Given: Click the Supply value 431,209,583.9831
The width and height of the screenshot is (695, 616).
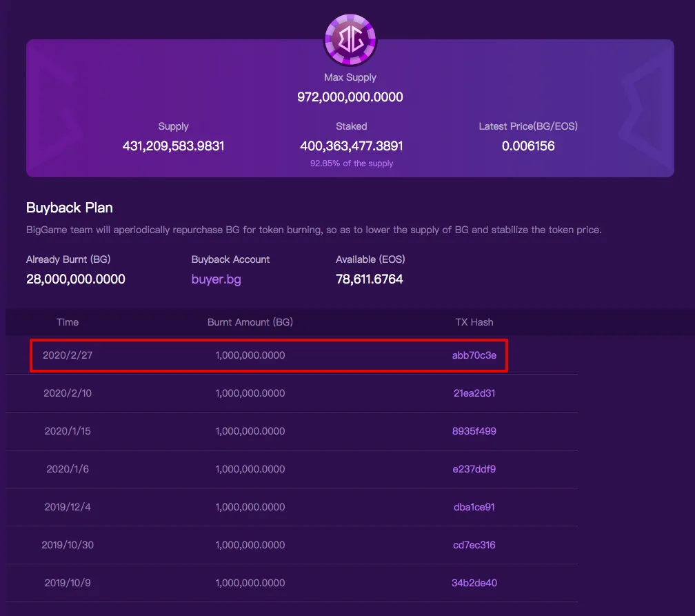Looking at the screenshot, I should tap(173, 146).
